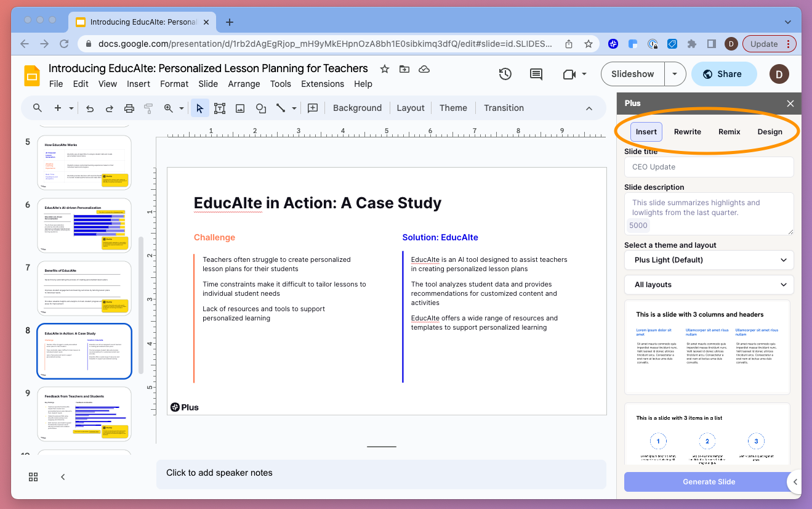The width and height of the screenshot is (812, 509).
Task: Select the line tool
Action: 281,108
